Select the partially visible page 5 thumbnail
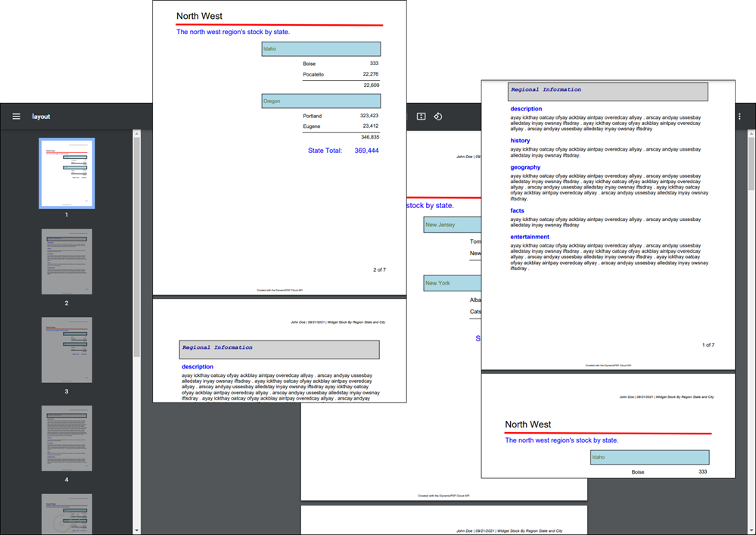This screenshot has height=535, width=756. (67, 514)
